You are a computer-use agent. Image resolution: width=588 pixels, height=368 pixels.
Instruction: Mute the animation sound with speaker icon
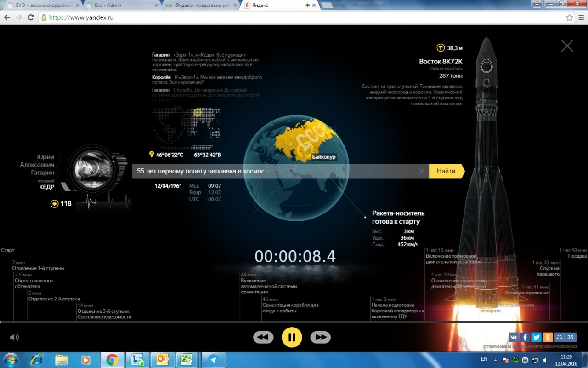coord(14,337)
